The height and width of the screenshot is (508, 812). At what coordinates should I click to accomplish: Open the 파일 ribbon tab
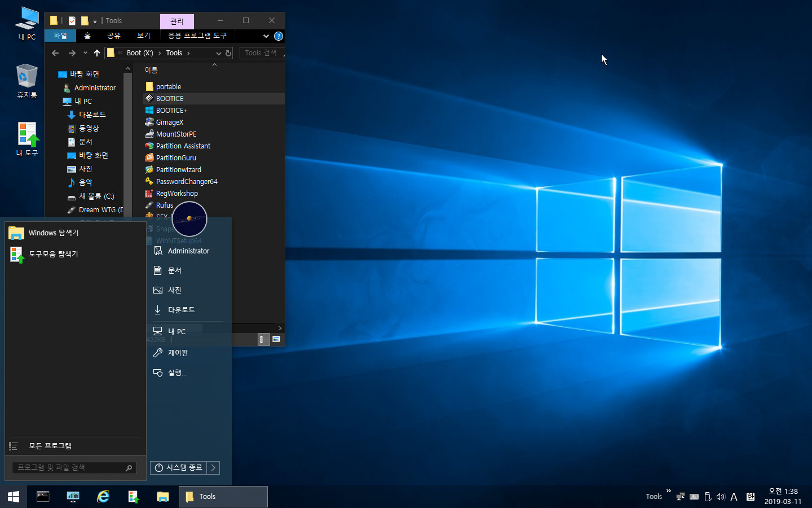(x=60, y=36)
